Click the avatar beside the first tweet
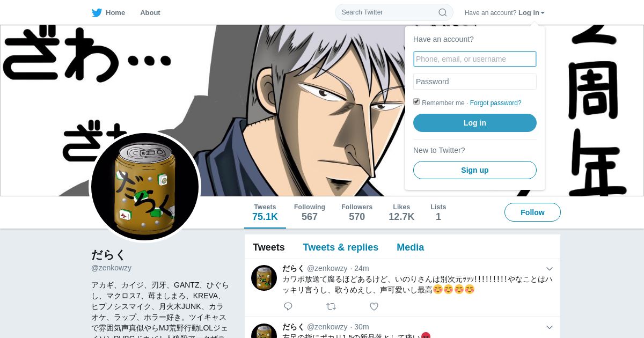644x338 pixels. (x=264, y=278)
